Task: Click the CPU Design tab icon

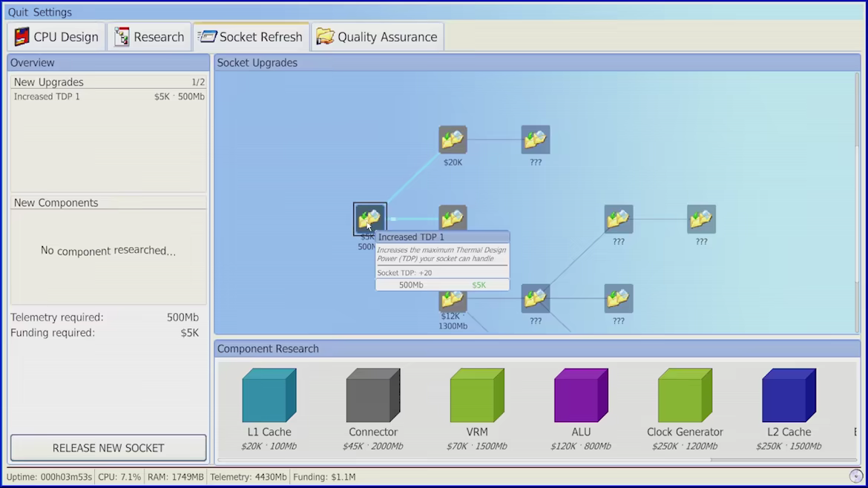Action: point(22,36)
